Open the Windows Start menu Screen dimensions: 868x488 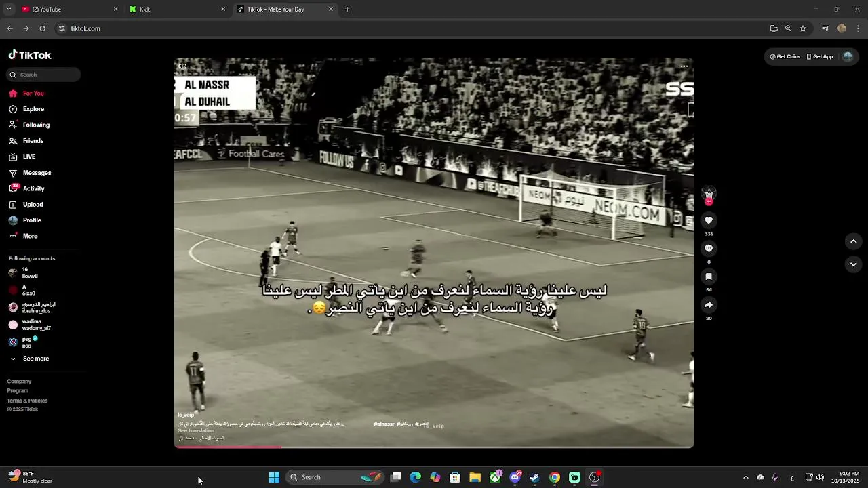point(274,477)
